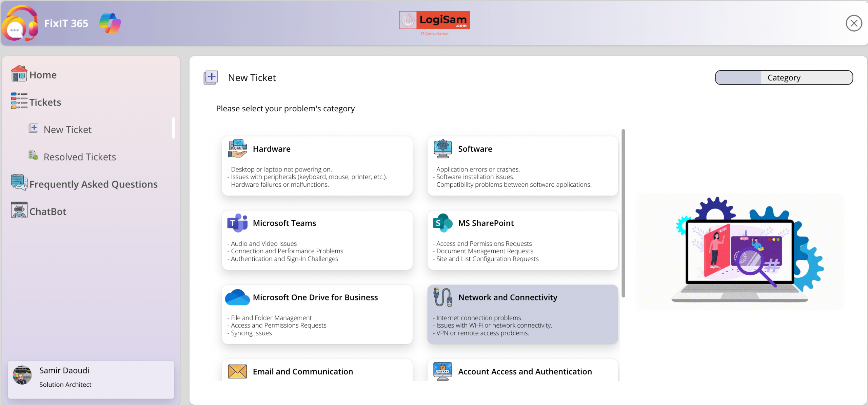Open Resolved Tickets in sidebar
The height and width of the screenshot is (405, 868).
pyautogui.click(x=80, y=157)
